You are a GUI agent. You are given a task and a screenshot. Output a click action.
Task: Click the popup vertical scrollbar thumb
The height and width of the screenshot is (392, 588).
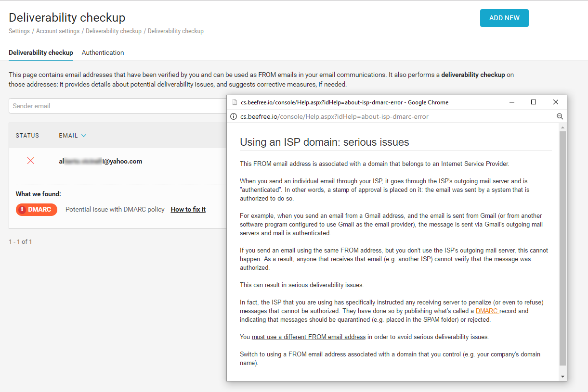click(x=562, y=248)
